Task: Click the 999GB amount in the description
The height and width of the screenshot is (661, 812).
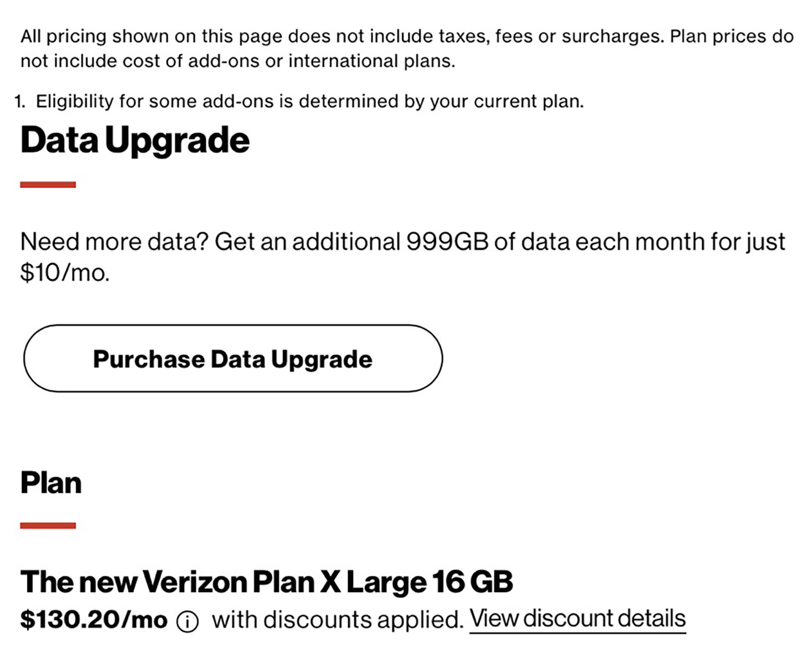Action: click(447, 242)
